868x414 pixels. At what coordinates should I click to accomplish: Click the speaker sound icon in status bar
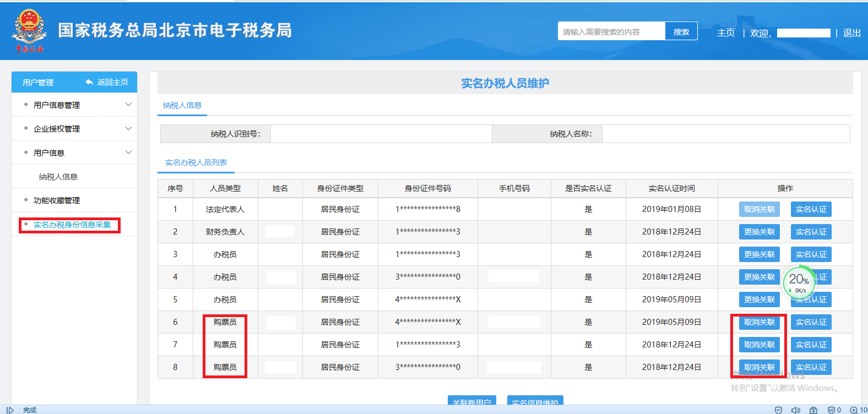[x=795, y=410]
